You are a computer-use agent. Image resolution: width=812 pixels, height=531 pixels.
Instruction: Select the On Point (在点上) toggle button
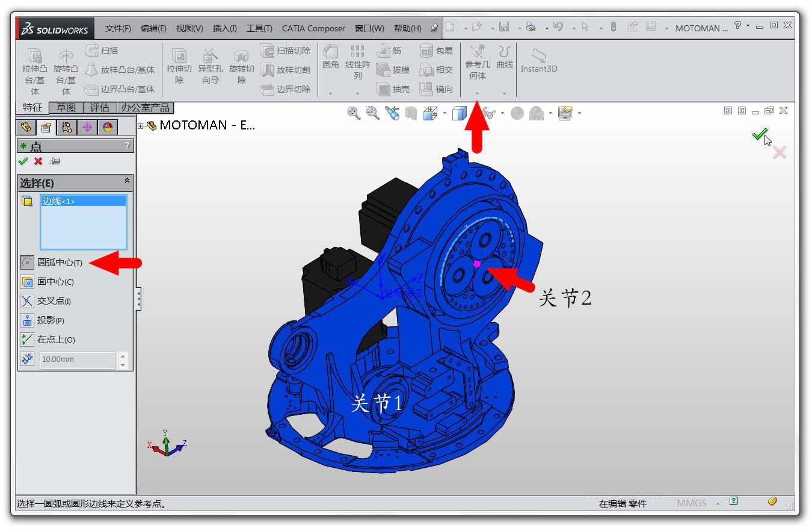point(27,340)
